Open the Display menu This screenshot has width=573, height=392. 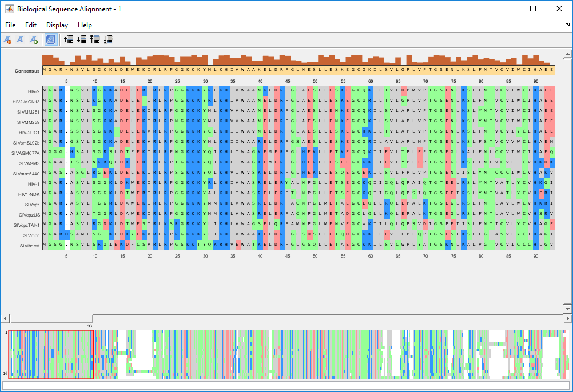(57, 25)
